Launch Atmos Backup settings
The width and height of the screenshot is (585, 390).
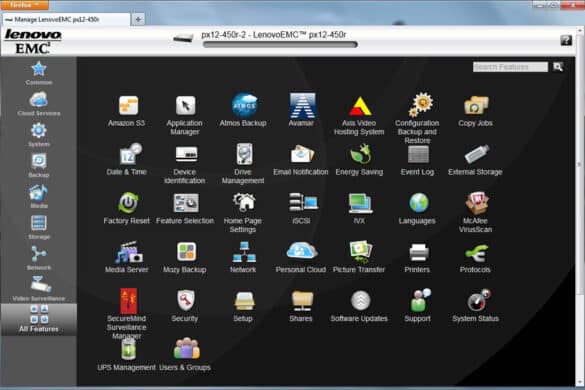click(x=243, y=110)
